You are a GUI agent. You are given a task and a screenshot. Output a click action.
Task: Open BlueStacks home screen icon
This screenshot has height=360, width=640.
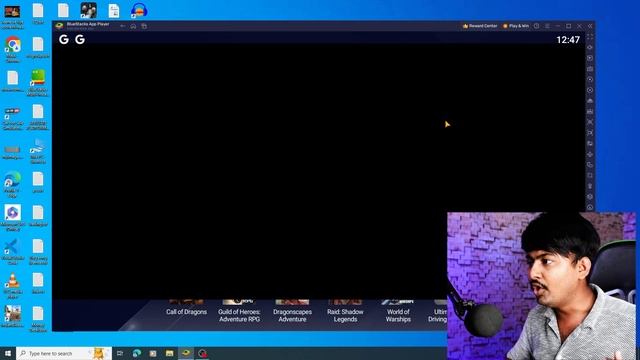click(133, 26)
